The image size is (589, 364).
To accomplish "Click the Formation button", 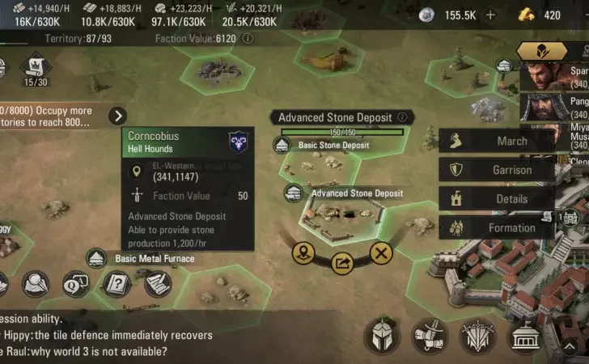I will click(x=497, y=227).
